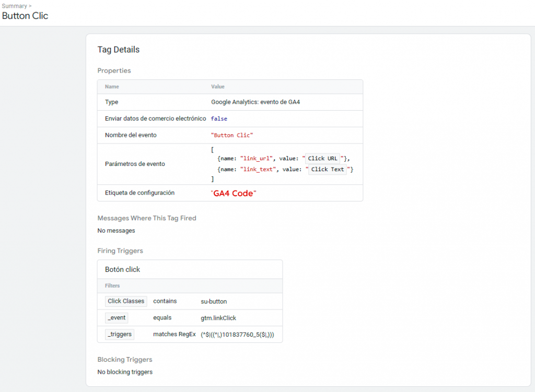Viewport: 535px width, 392px height.
Task: Select the "Click Text" variable chip
Action: (328, 169)
